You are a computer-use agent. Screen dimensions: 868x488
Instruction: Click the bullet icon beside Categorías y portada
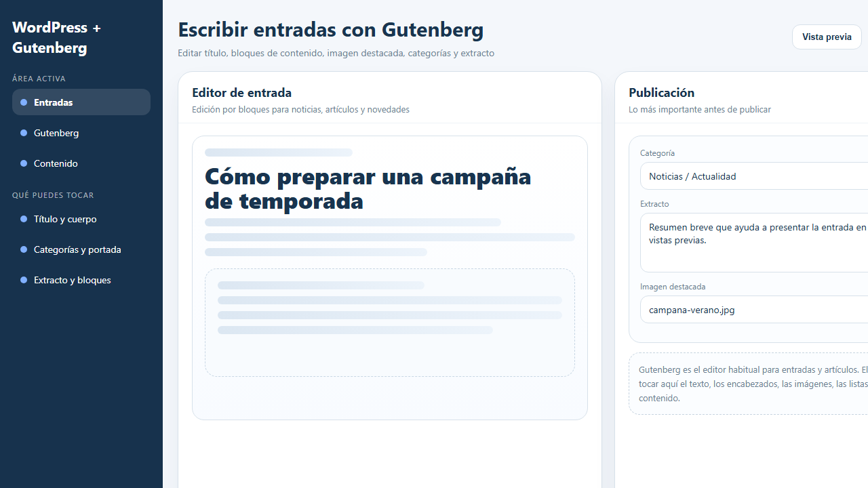[x=24, y=249]
